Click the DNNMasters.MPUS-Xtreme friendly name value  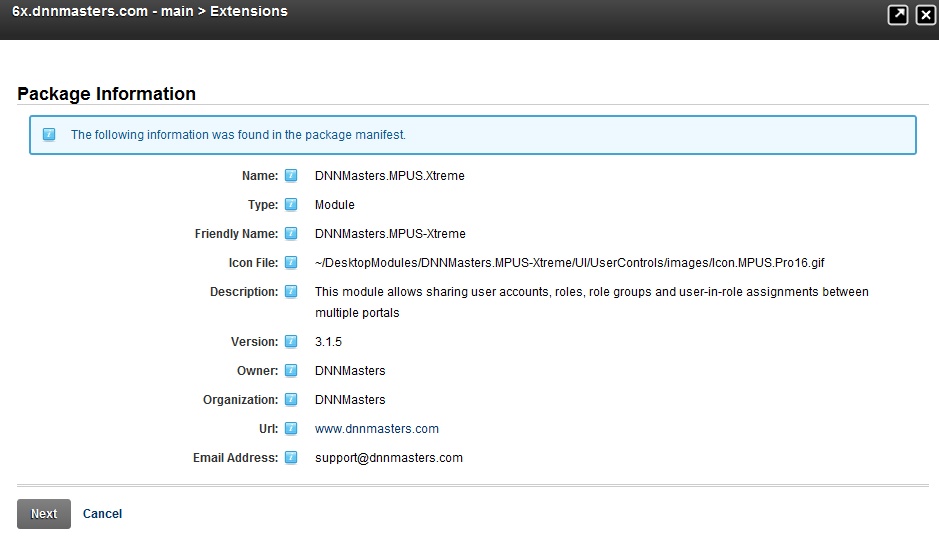(x=390, y=234)
